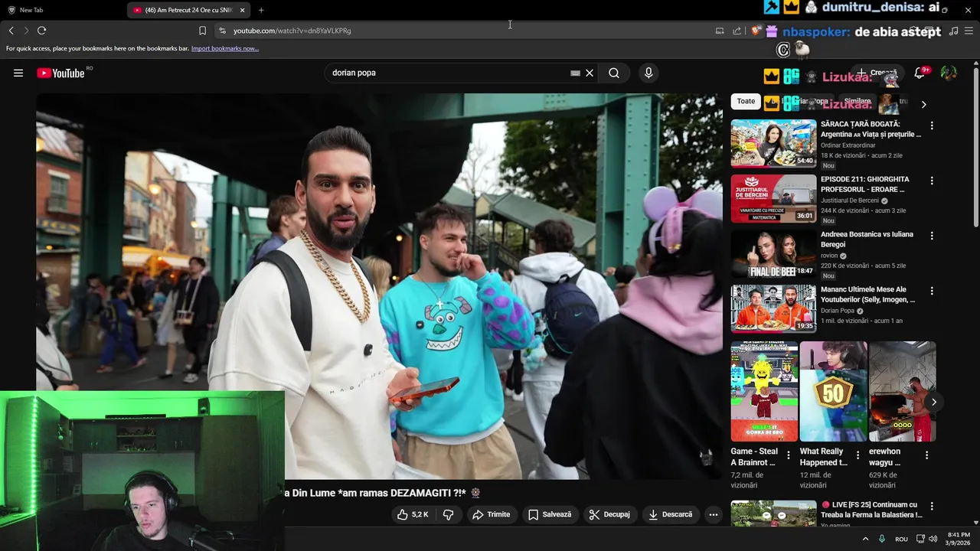Open options for 'Game - Steal A Brainrot' short
The width and height of the screenshot is (980, 551).
(789, 455)
